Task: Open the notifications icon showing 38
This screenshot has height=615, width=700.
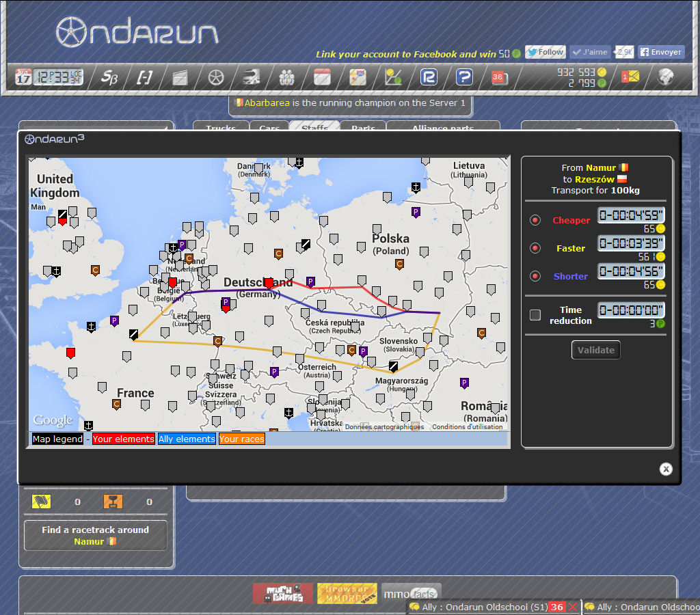Action: click(500, 77)
